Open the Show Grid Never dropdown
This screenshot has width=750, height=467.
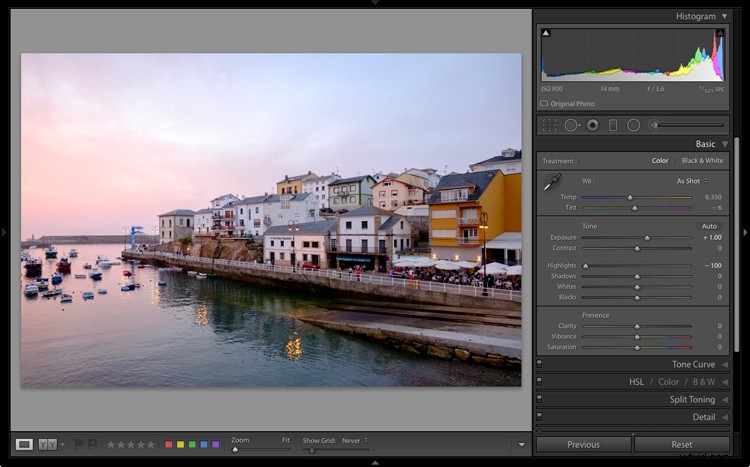pyautogui.click(x=355, y=440)
